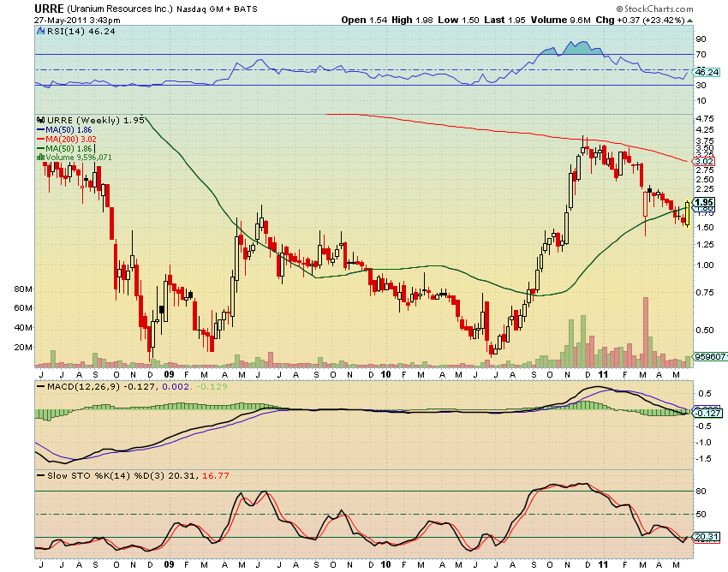This screenshot has width=728, height=572.
Task: Click the 20M volume axis label
Action: [23, 347]
